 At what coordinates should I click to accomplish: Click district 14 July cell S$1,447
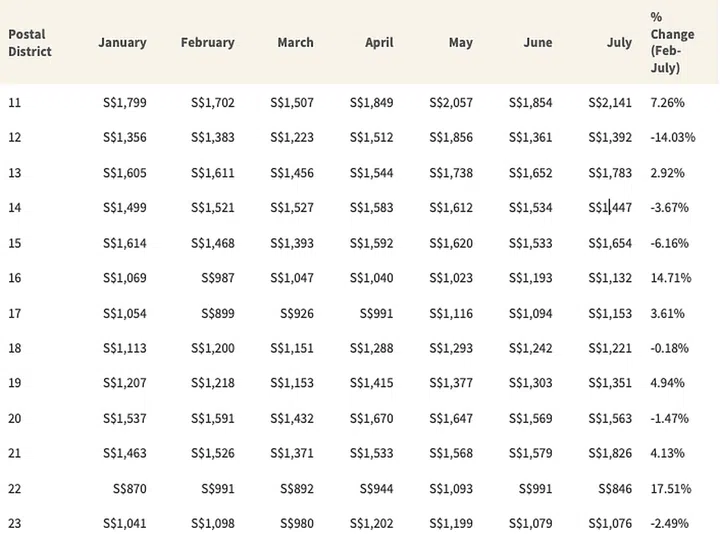(610, 208)
